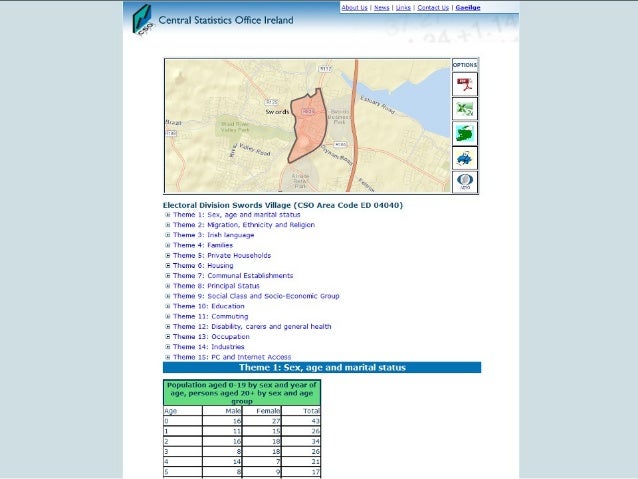The image size is (638, 479).
Task: Expand Theme 2: Migration, Ethnicity and Religion
Action: click(168, 225)
